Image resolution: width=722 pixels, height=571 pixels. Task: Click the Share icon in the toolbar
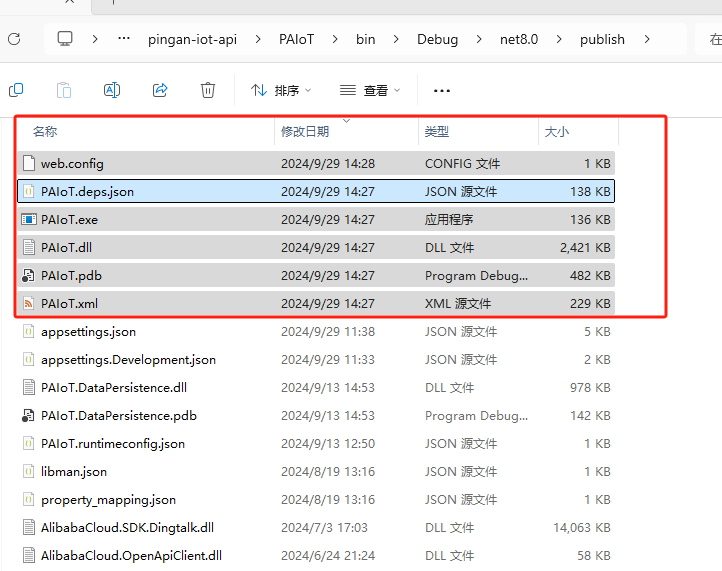(160, 90)
